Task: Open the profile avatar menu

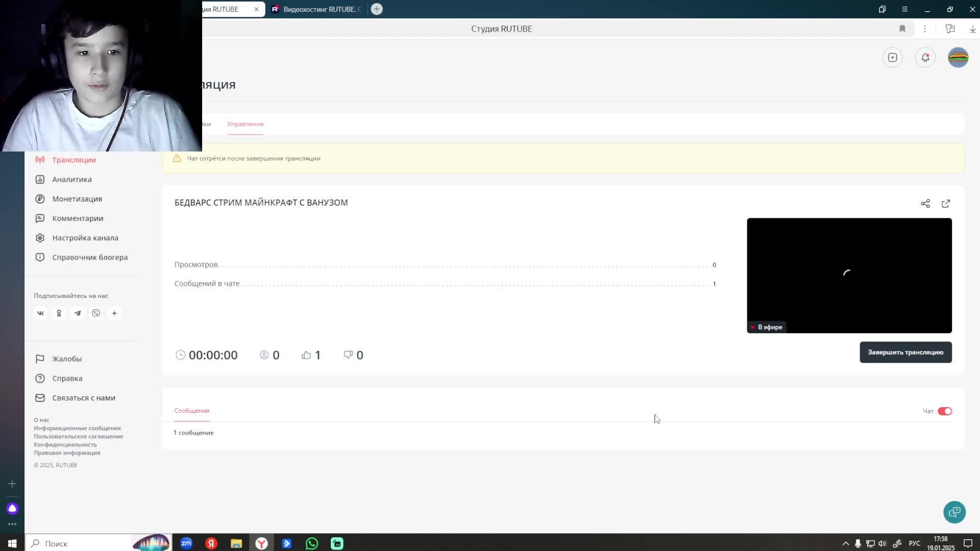Action: click(x=958, y=58)
